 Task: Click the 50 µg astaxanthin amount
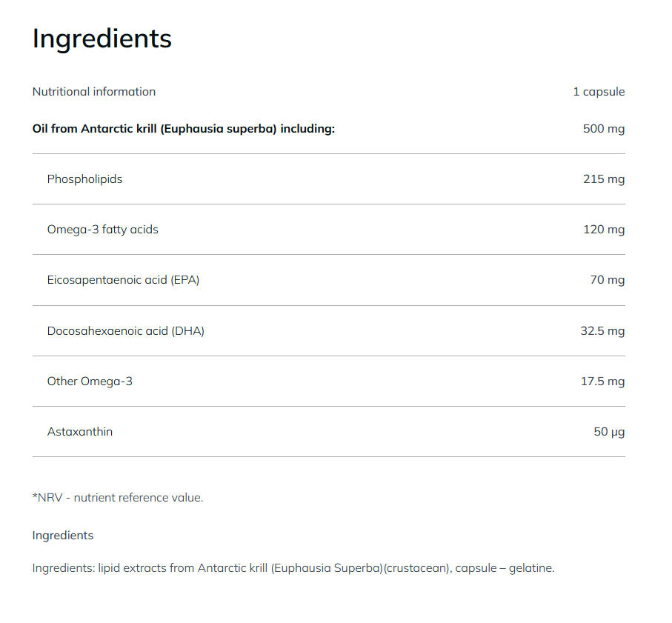pos(609,432)
